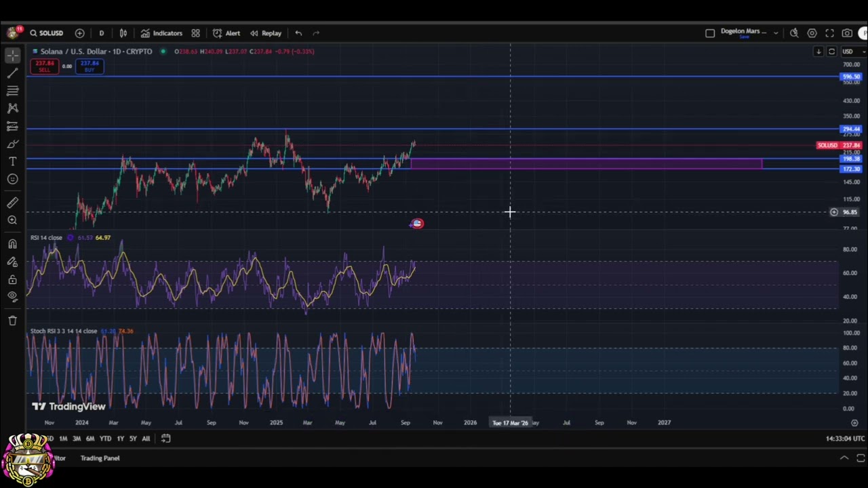Image resolution: width=868 pixels, height=488 pixels.
Task: Toggle the magnet mode
Action: click(x=12, y=244)
